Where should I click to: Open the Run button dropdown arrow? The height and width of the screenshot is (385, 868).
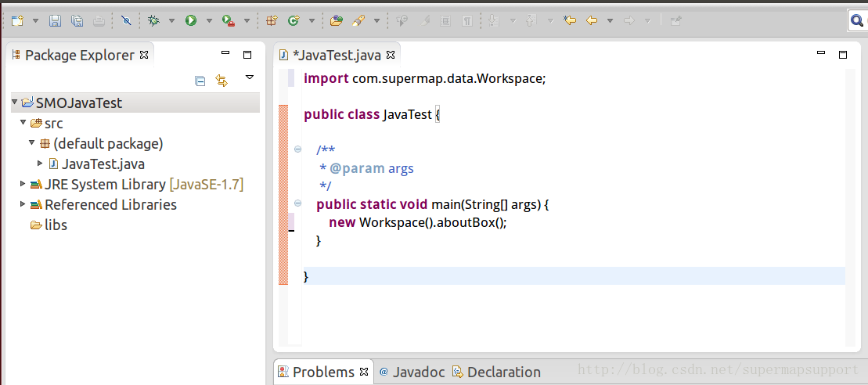(x=209, y=21)
